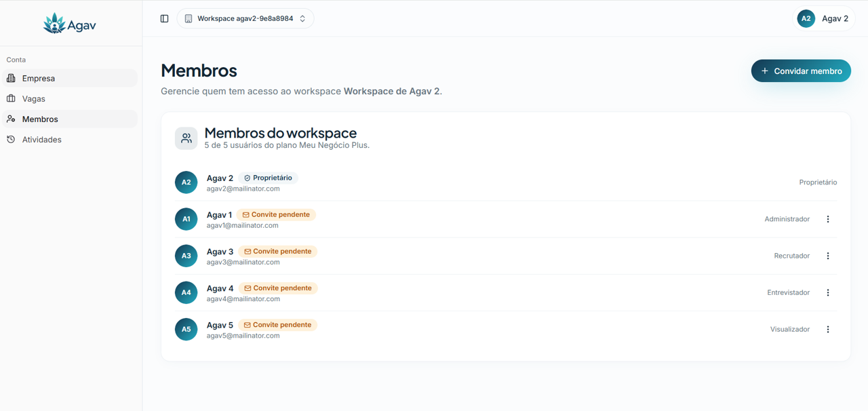The width and height of the screenshot is (868, 411).
Task: Click Convite pendente badge for Agav 4
Action: [x=278, y=288]
